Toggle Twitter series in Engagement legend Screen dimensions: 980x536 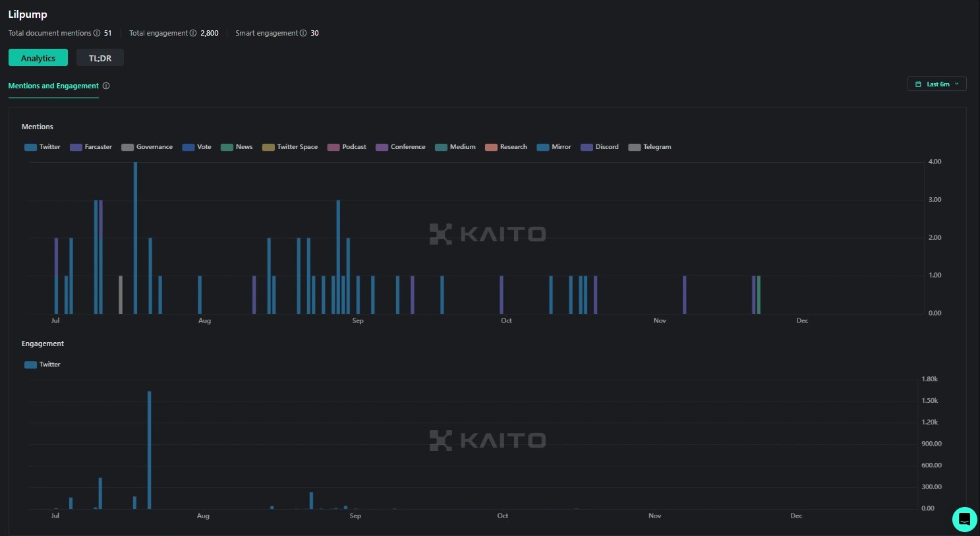point(42,365)
